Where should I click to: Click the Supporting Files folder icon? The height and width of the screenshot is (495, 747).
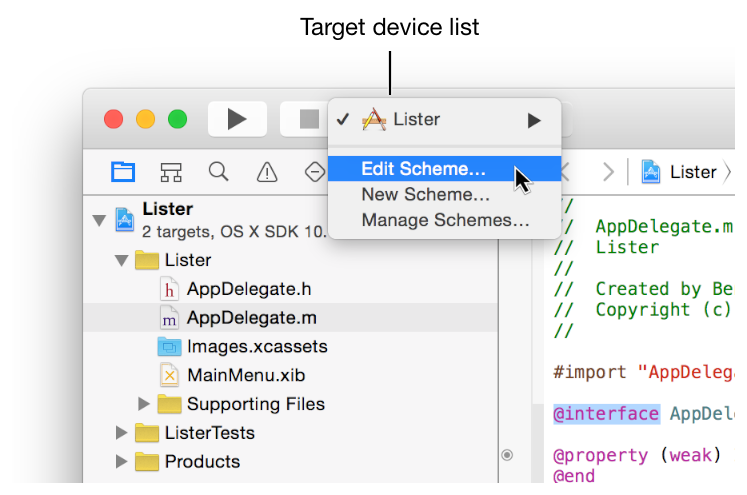pos(170,404)
